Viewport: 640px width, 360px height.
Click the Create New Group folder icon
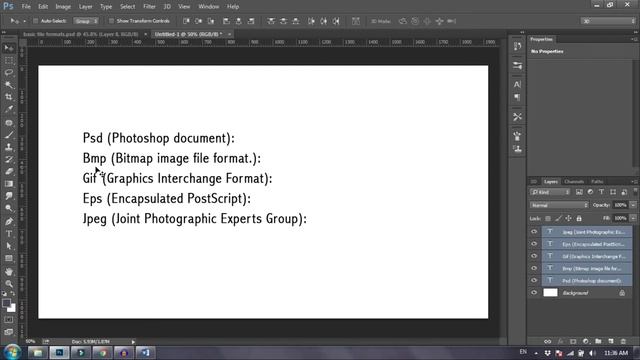pyautogui.click(x=598, y=341)
